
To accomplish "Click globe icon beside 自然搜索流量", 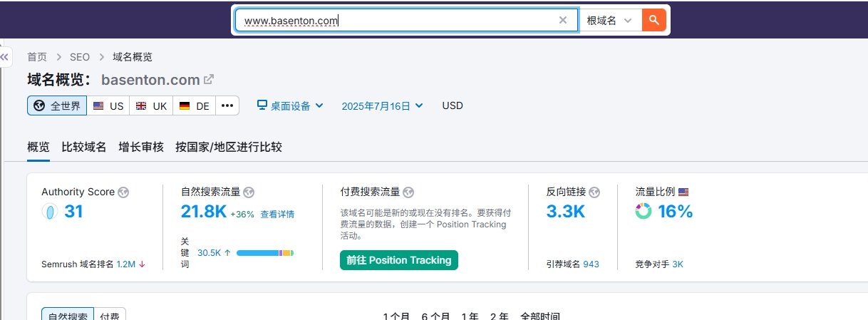I will (249, 192).
